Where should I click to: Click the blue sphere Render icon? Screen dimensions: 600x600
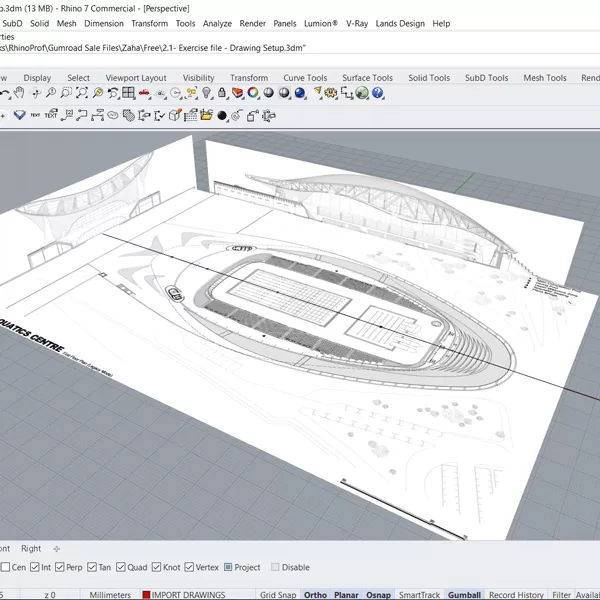(x=300, y=93)
